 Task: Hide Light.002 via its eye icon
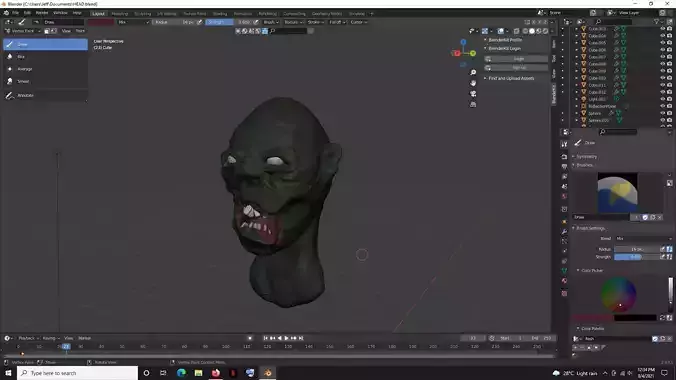click(x=663, y=99)
